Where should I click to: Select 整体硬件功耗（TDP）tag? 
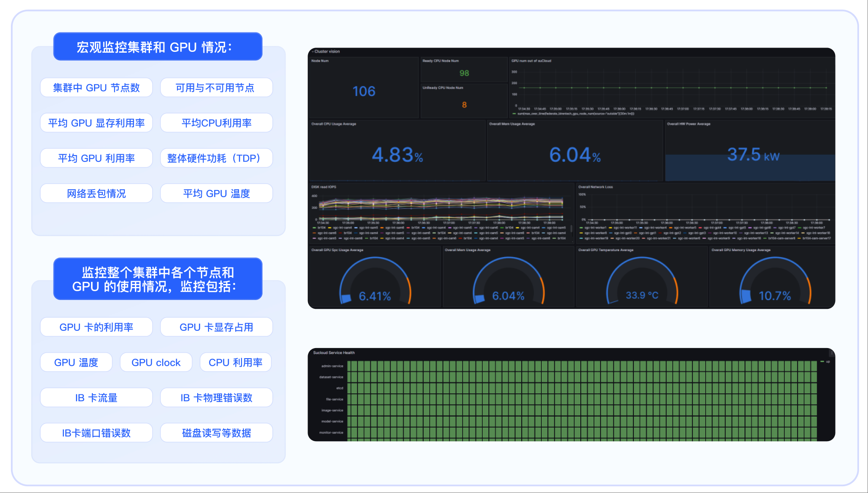(x=216, y=158)
